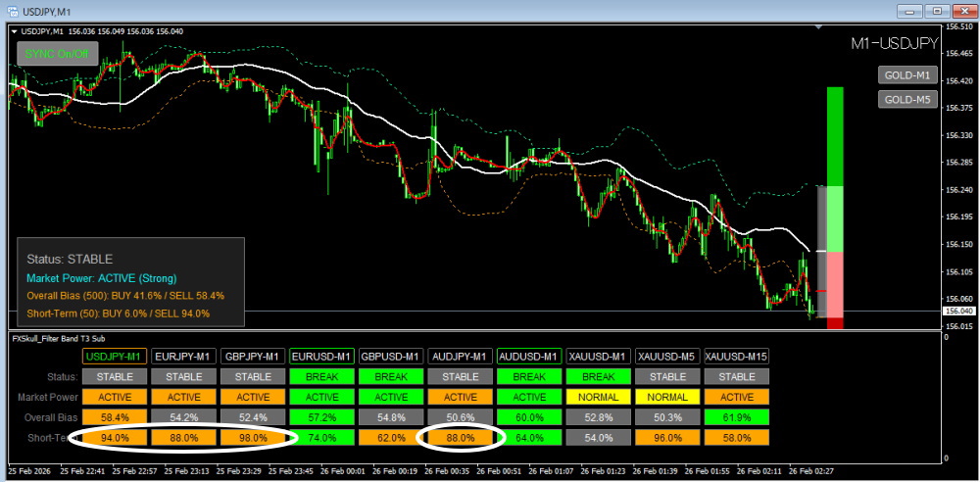The height and width of the screenshot is (482, 980).
Task: Choose the GBPUSD-M1 symbol button
Action: coord(391,356)
